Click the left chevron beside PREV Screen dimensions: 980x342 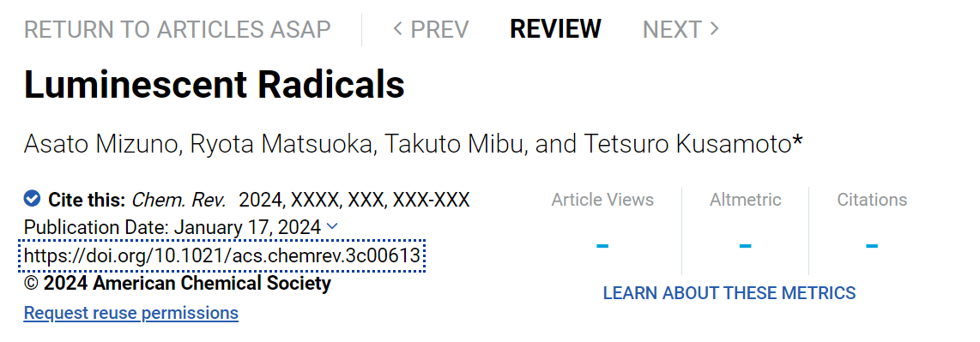point(396,28)
